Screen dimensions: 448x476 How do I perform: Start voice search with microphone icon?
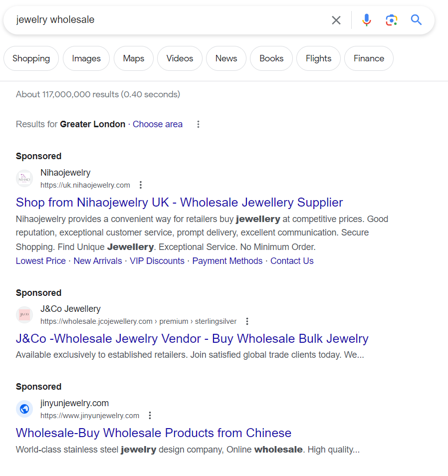[x=366, y=20]
